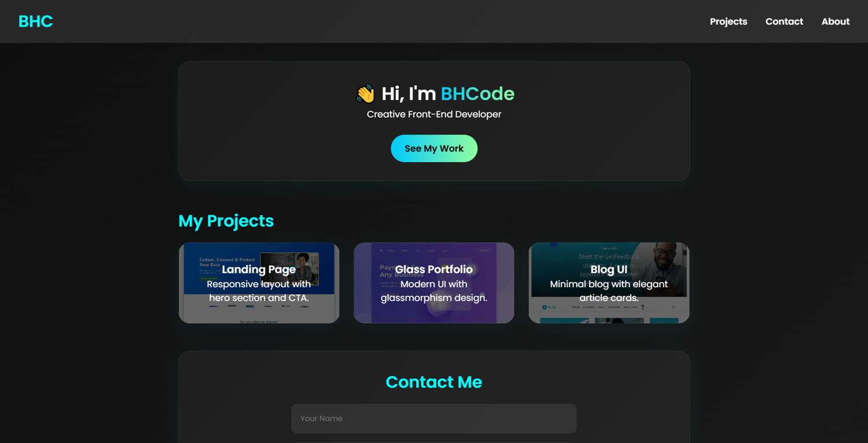Click the waving hand emoji
868x443 pixels.
click(366, 94)
